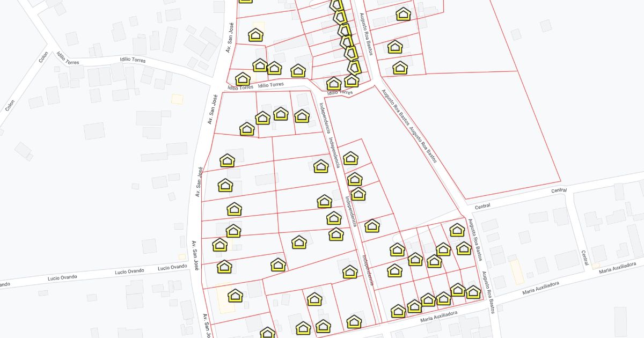Image resolution: width=644 pixels, height=338 pixels.
Task: Click the 'Lucio Ovando' label closest to Av. San José
Action: point(172,267)
